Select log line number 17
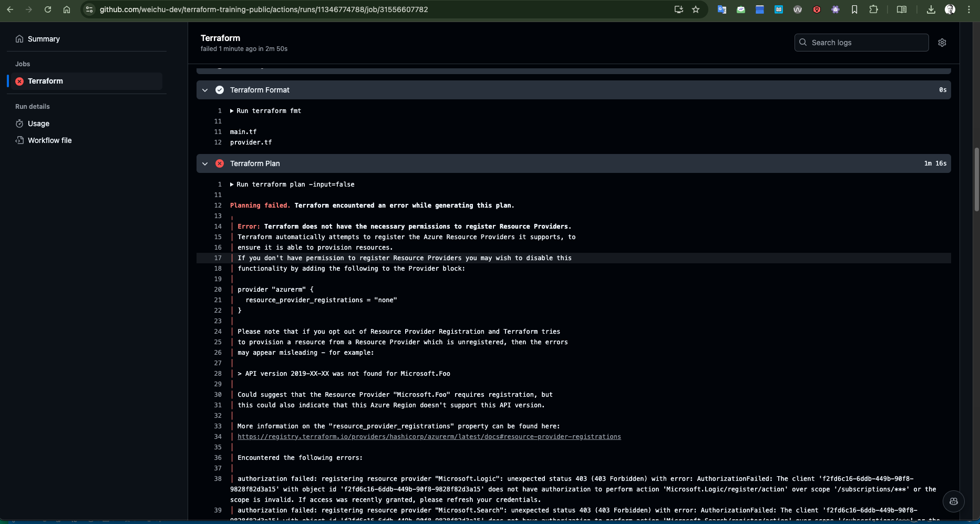 [218, 258]
